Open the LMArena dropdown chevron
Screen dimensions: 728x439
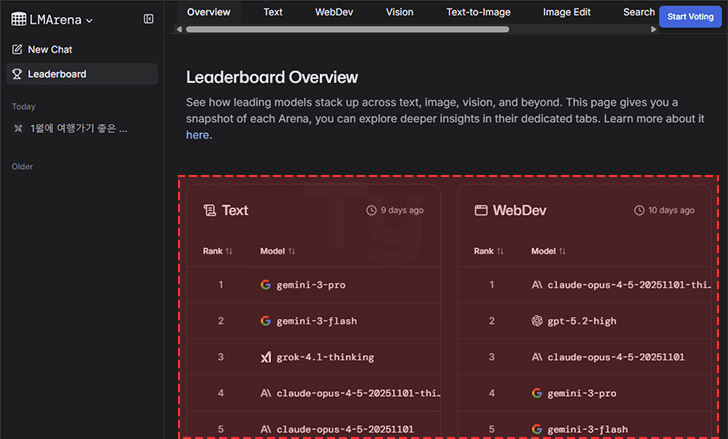[90, 20]
